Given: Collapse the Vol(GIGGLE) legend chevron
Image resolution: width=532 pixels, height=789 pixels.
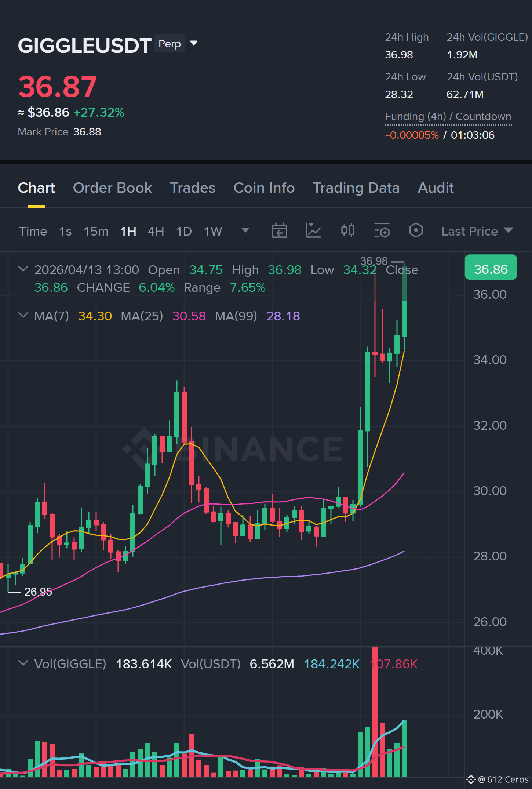Looking at the screenshot, I should (x=23, y=663).
